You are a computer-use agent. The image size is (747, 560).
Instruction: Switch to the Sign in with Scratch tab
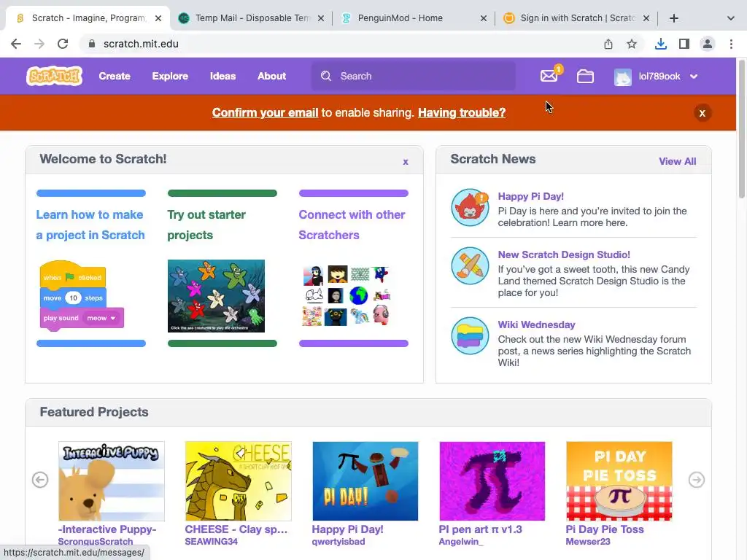[x=576, y=18]
